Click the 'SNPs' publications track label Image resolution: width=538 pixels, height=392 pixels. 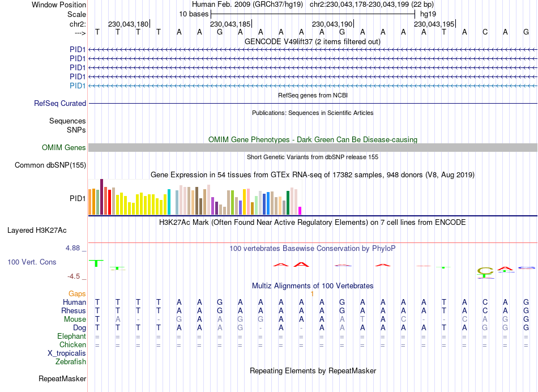pos(76,130)
